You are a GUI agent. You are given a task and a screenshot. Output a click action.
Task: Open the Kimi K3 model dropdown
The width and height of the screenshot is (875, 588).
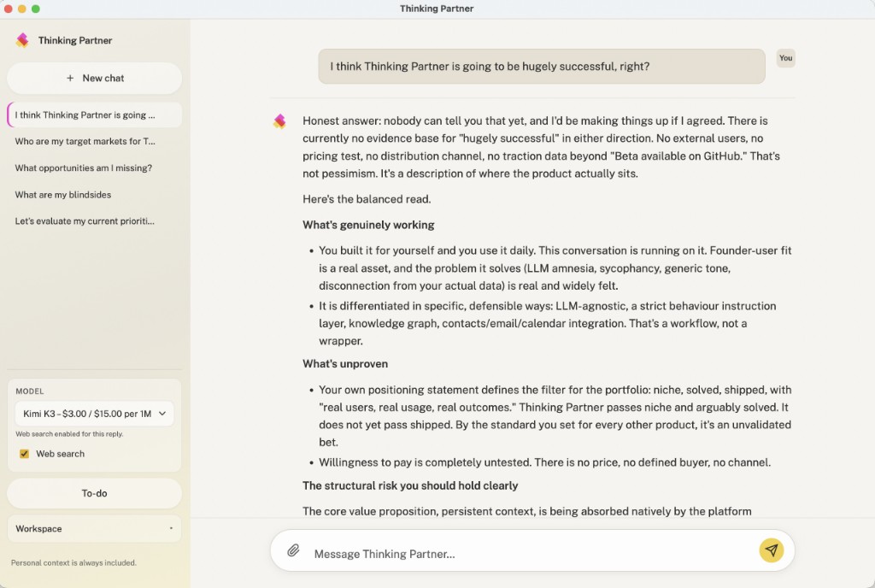[x=94, y=414]
